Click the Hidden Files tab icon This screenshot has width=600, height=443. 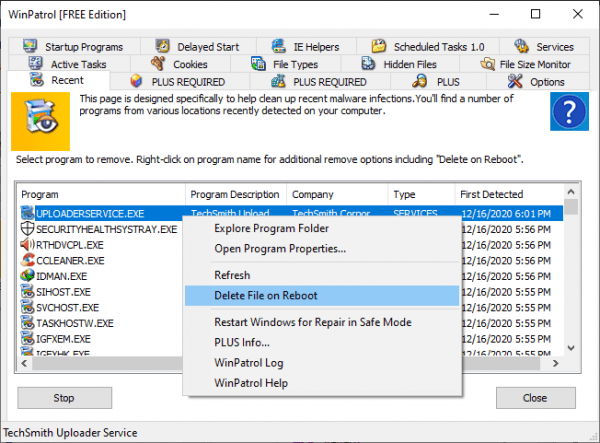click(x=368, y=64)
